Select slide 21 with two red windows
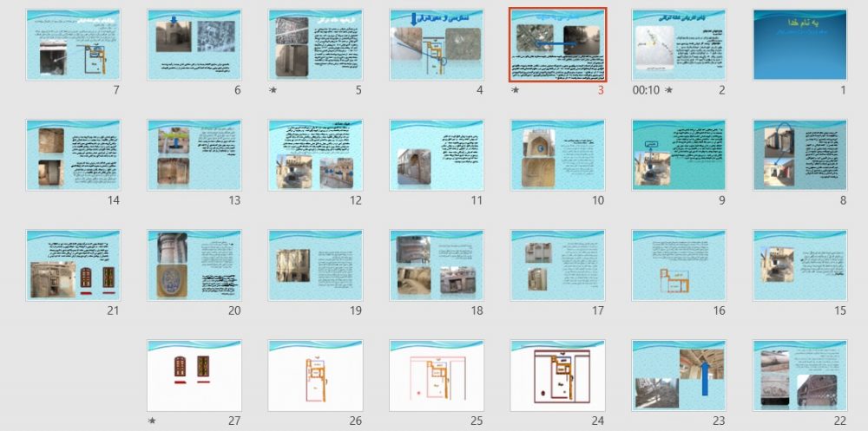This screenshot has height=431, width=868. [73, 265]
